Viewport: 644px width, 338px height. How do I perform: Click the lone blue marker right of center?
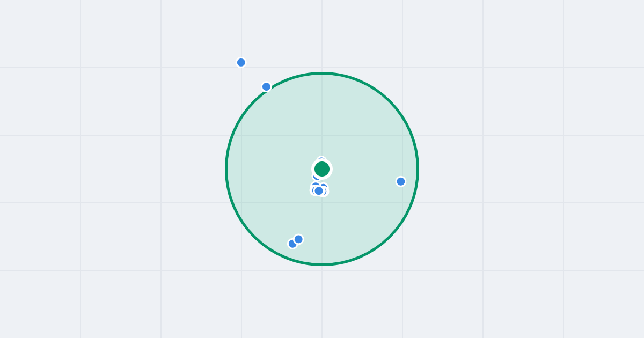click(400, 181)
